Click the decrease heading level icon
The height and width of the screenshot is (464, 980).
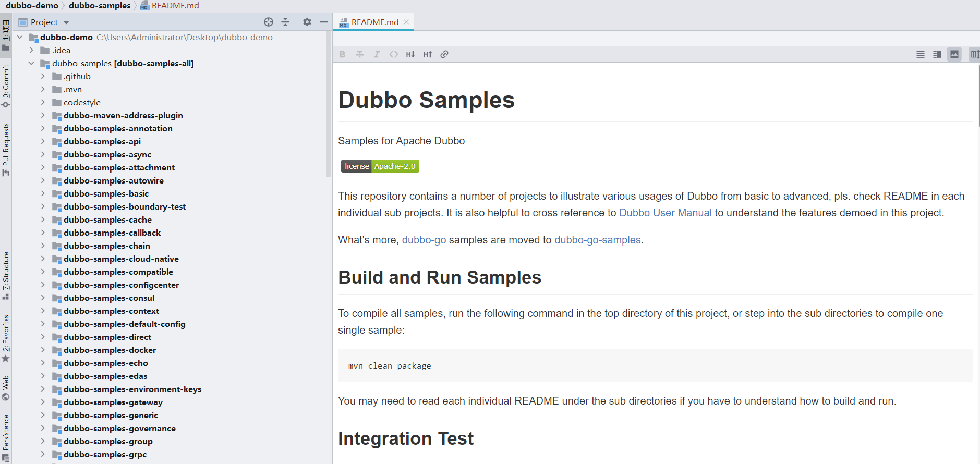pos(410,54)
